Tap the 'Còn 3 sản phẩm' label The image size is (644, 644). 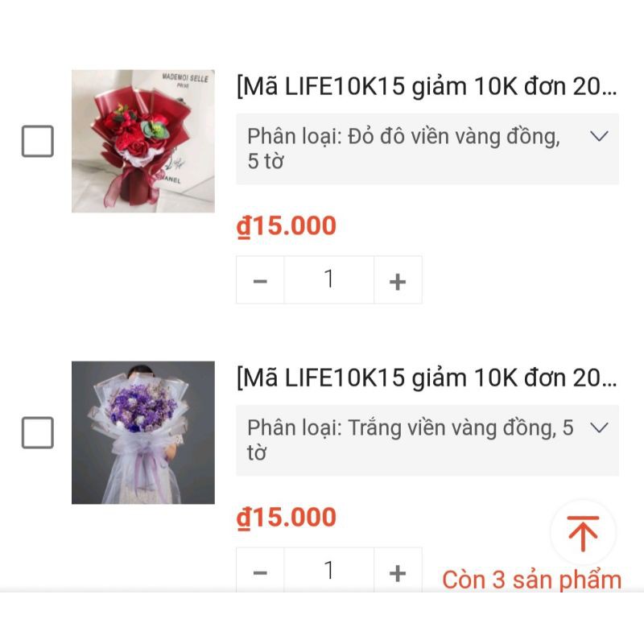[531, 580]
